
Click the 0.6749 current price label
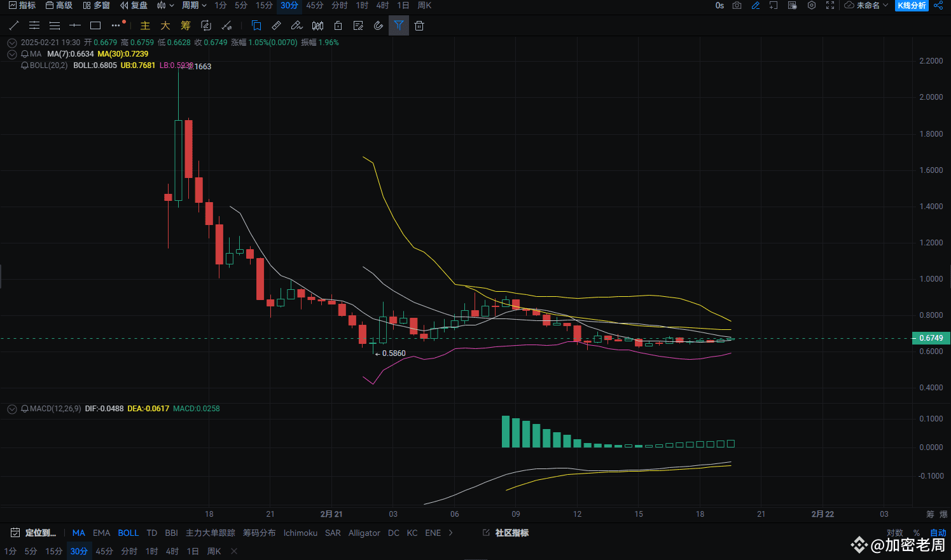point(931,338)
